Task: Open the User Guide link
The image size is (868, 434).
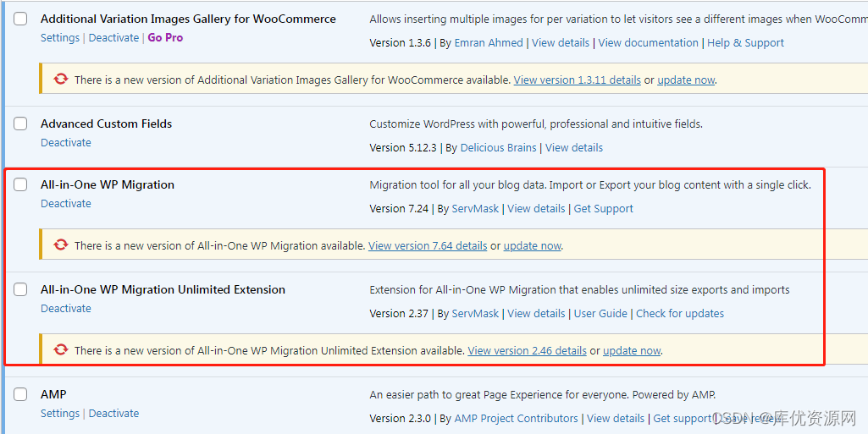Action: [600, 314]
